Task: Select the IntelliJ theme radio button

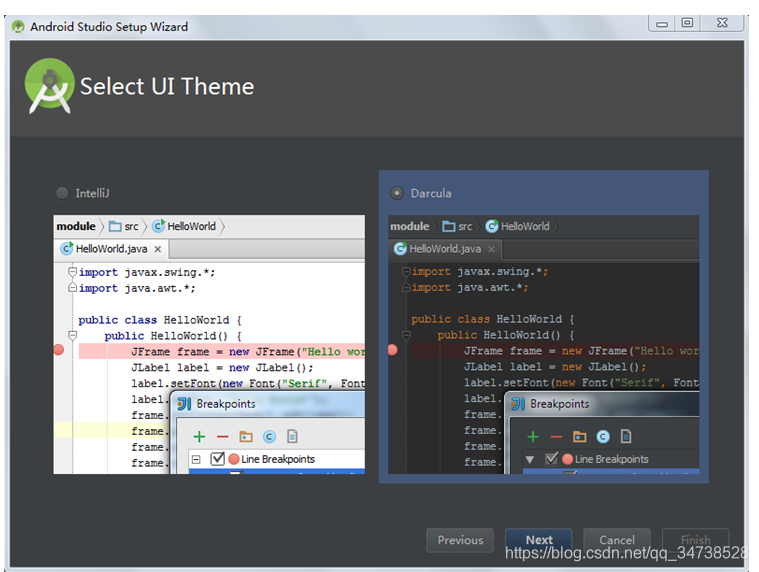Action: pyautogui.click(x=62, y=193)
